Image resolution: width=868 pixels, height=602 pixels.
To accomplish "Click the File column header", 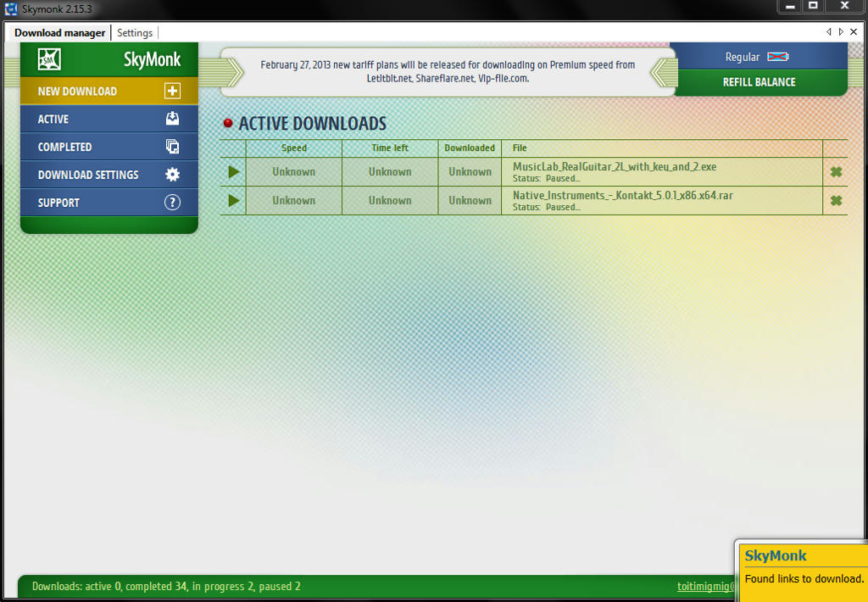I will (520, 148).
